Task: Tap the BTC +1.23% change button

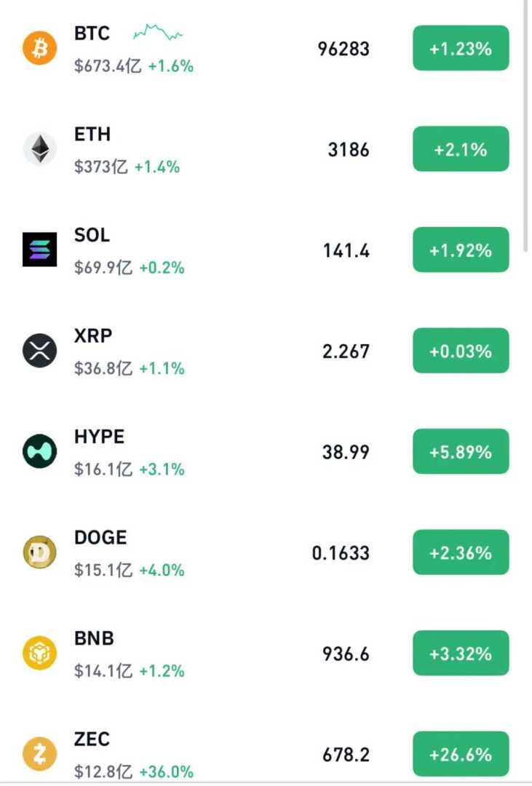Action: [461, 49]
